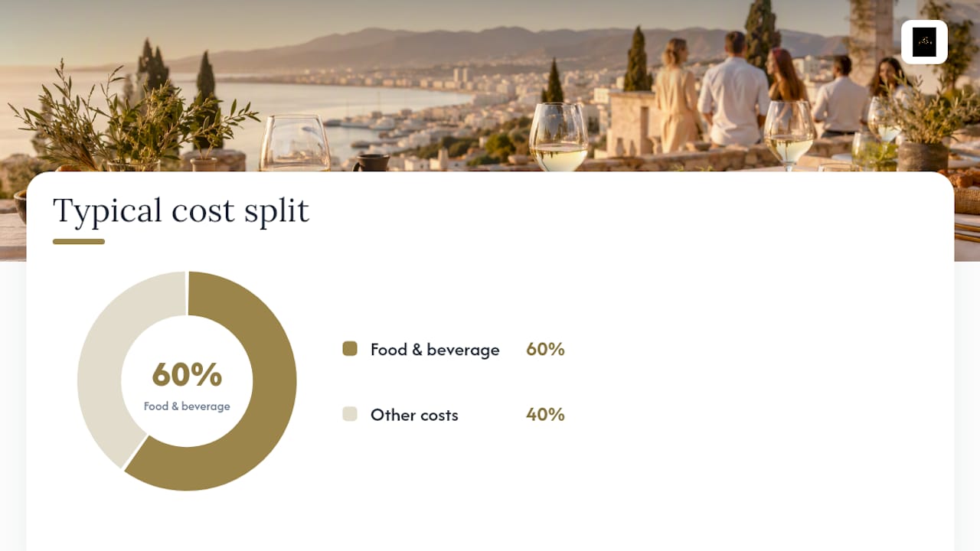Viewport: 980px width, 551px height.
Task: Click the brand logo badge in corner
Action: [924, 42]
